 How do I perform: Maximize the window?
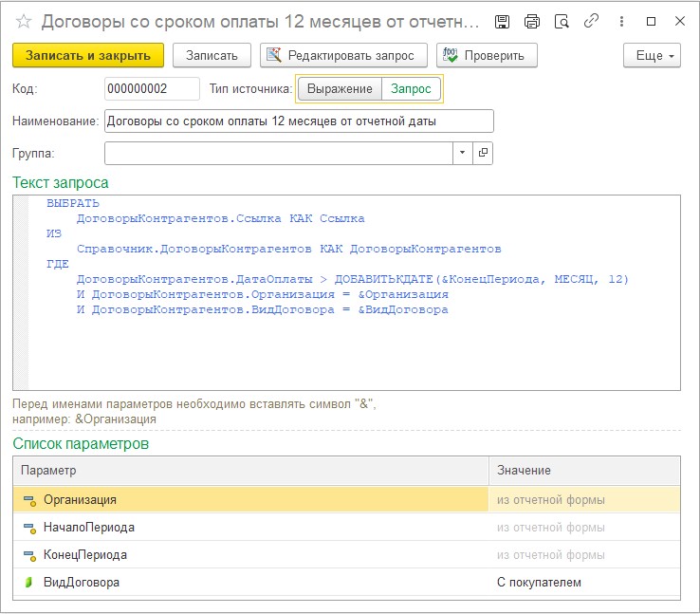pyautogui.click(x=651, y=22)
